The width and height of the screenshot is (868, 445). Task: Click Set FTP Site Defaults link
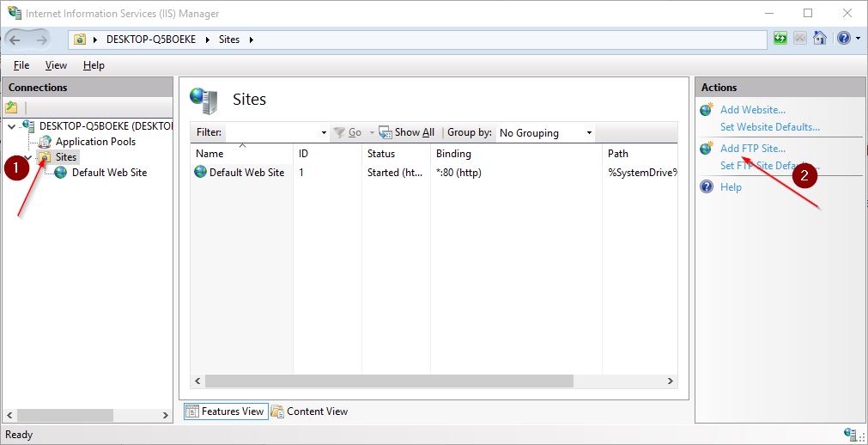pos(769,165)
